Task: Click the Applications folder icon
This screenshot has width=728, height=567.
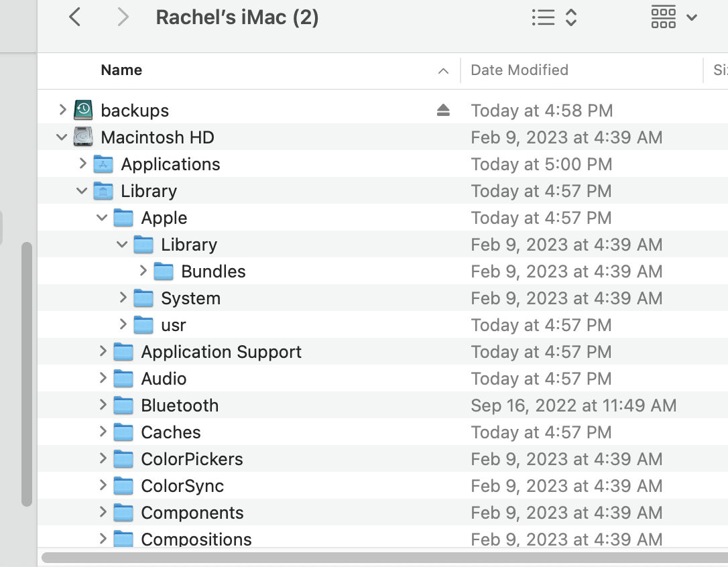Action: (x=103, y=164)
